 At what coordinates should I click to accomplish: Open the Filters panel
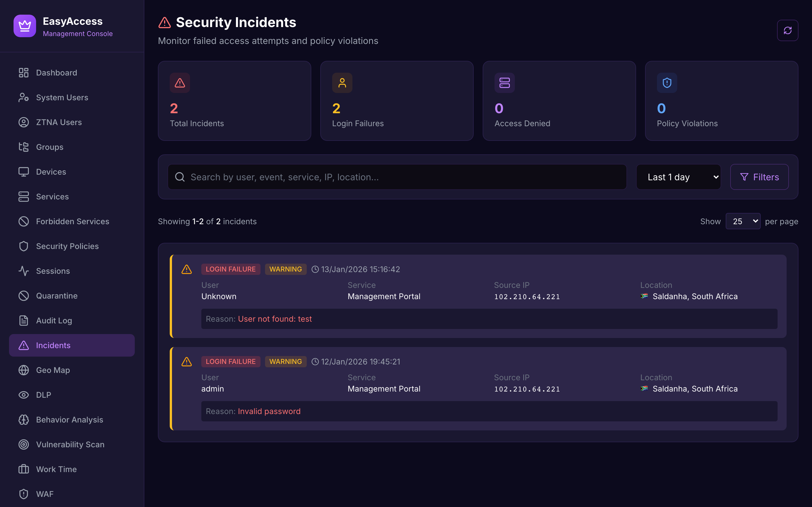(759, 177)
